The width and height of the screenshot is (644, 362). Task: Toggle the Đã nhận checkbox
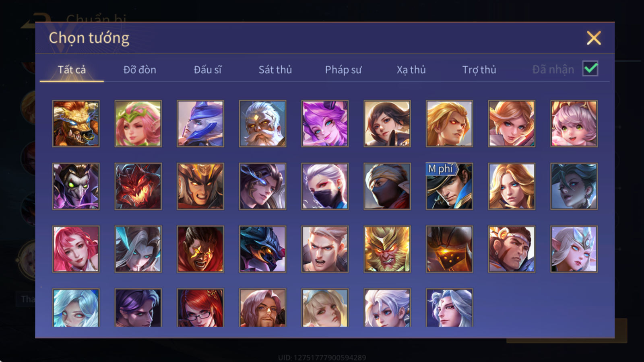click(590, 69)
